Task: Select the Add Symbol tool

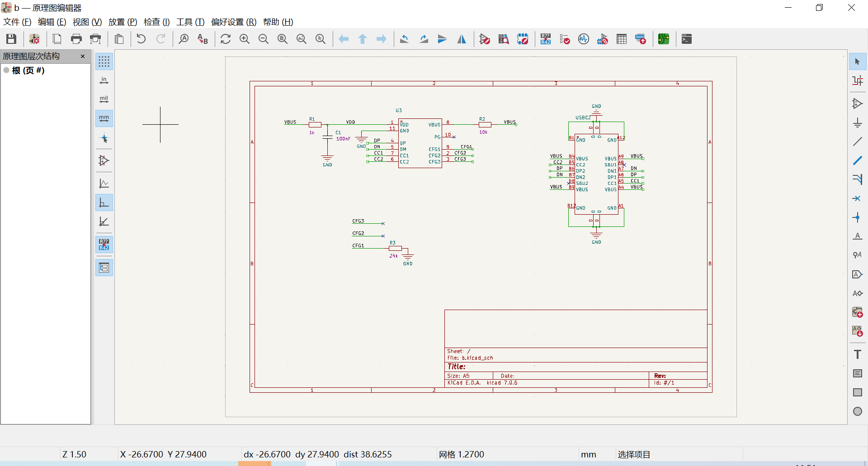Action: click(x=857, y=104)
